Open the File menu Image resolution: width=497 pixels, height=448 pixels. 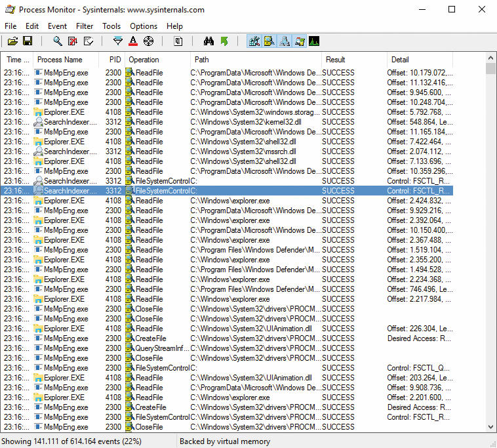coord(10,26)
